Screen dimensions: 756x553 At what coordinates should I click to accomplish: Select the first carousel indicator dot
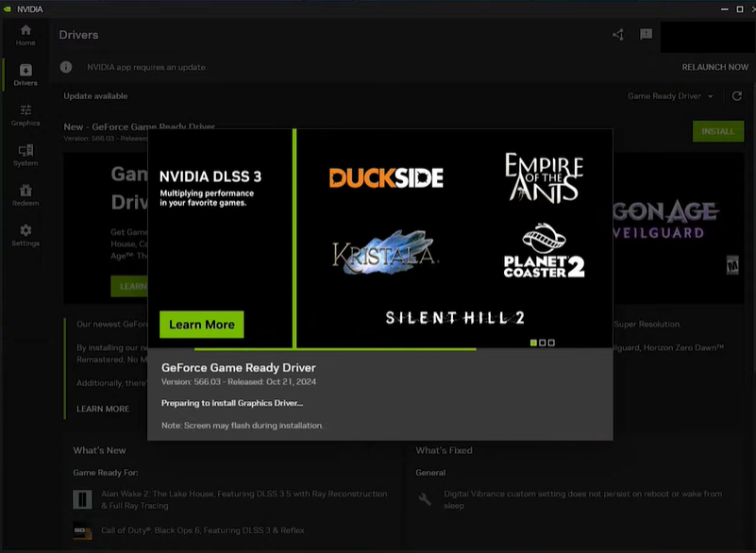pyautogui.click(x=533, y=343)
